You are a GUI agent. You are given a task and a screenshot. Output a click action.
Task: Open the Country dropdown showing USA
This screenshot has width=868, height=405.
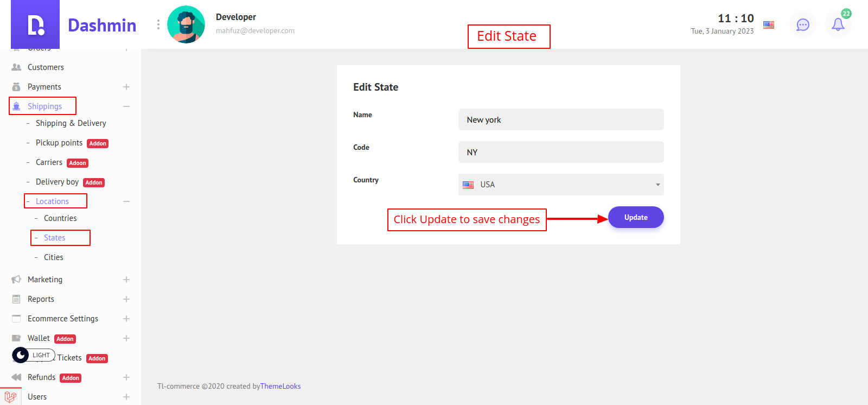(560, 185)
